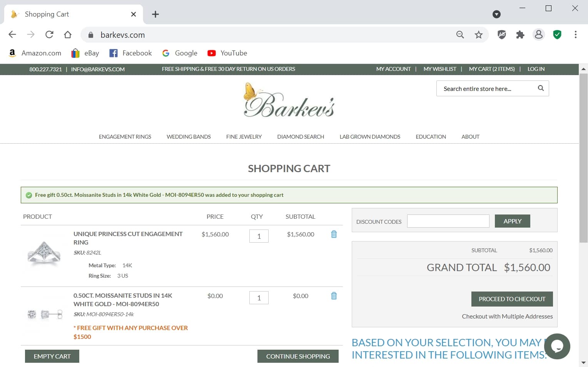
Task: Open My Account link
Action: (393, 69)
